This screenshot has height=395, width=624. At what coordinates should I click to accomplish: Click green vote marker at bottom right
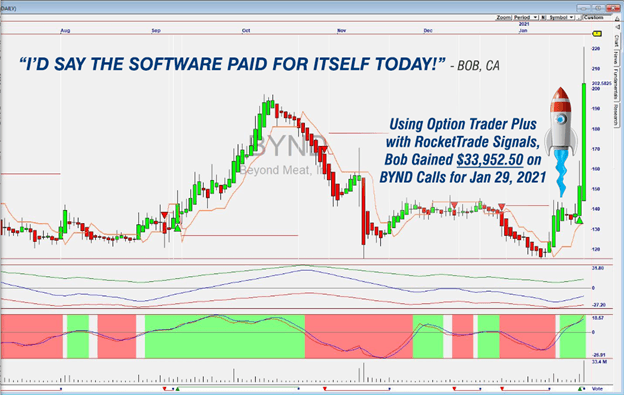(x=580, y=389)
